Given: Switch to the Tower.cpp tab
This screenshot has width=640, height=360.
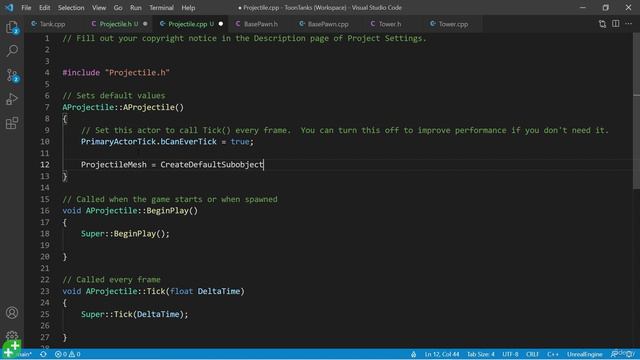Looking at the screenshot, I should [x=453, y=24].
